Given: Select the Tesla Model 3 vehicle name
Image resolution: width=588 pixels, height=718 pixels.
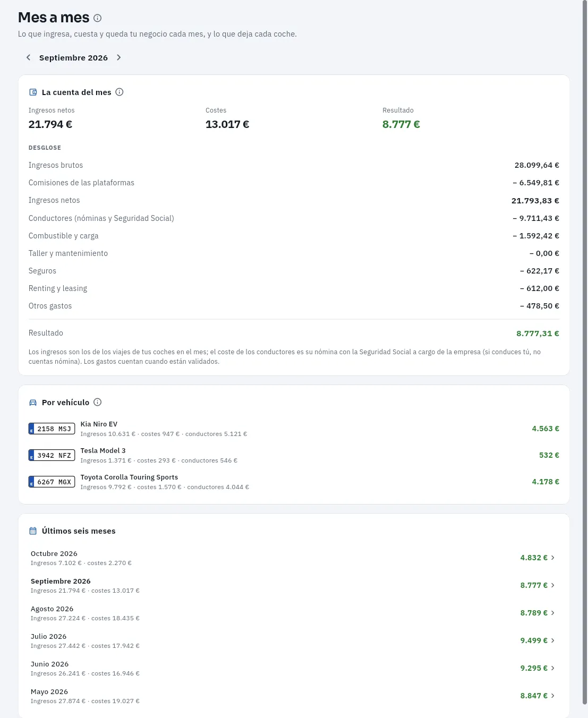Looking at the screenshot, I should pos(103,451).
